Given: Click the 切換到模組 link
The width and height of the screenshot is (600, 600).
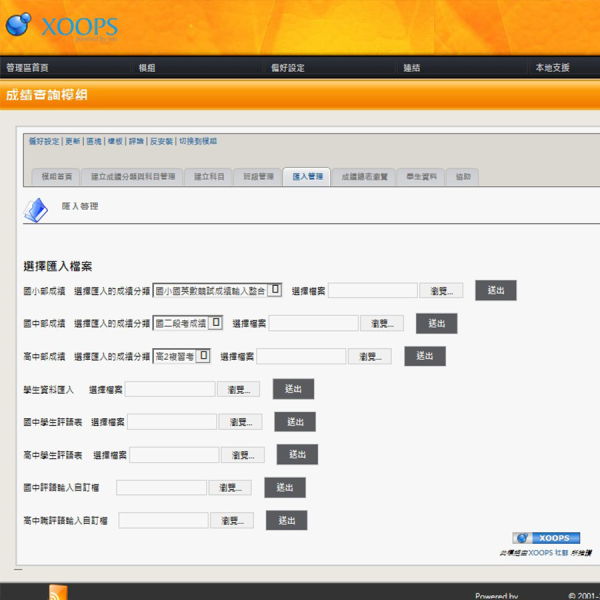Looking at the screenshot, I should (x=198, y=141).
